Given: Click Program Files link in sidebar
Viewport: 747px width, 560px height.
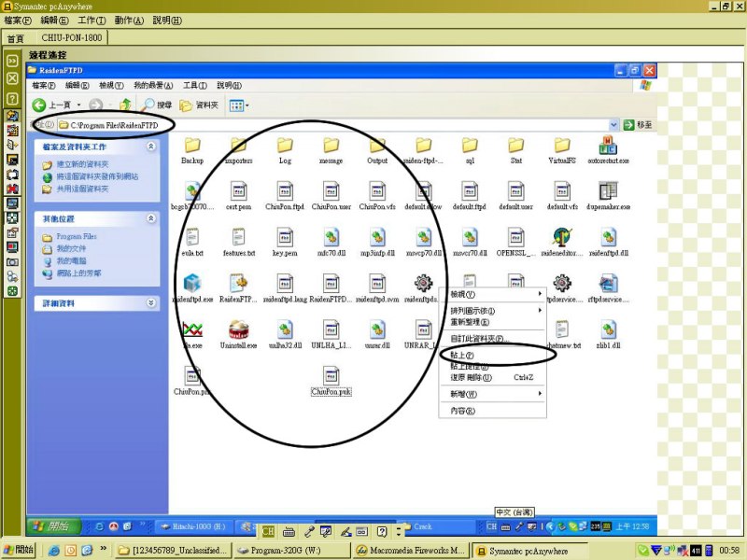Looking at the screenshot, I should (77, 236).
